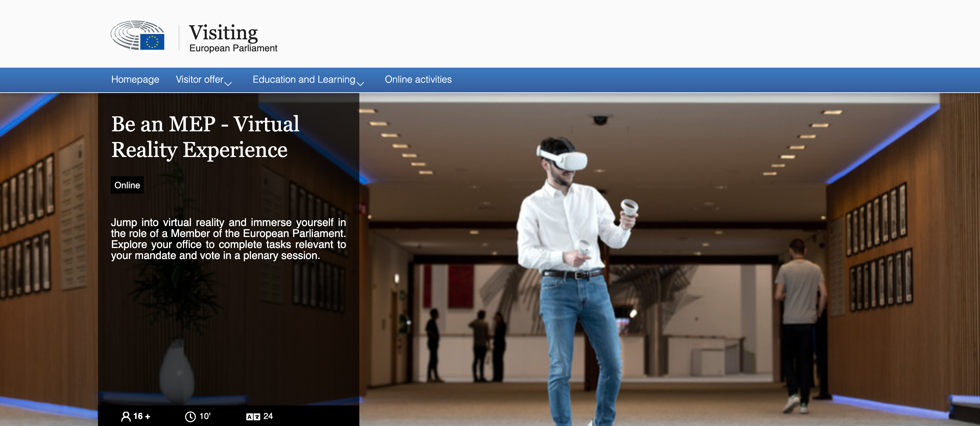Open the Visitor offer menu label
This screenshot has height=426, width=980.
point(199,79)
